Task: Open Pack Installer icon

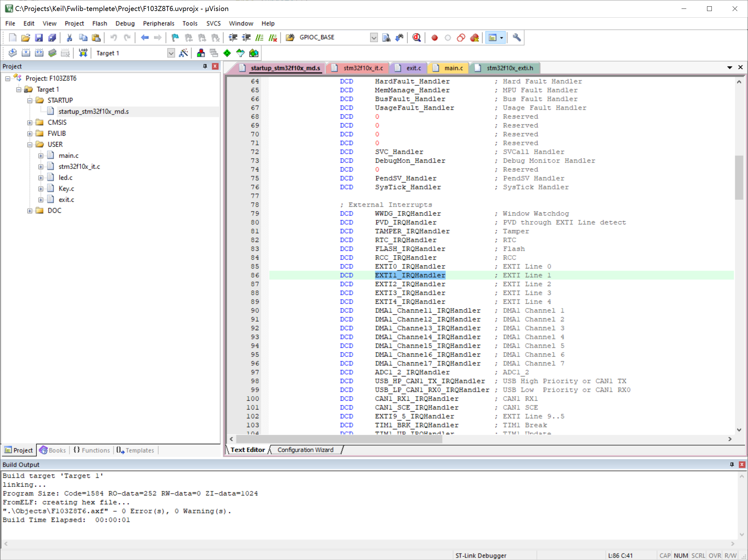Action: tap(254, 53)
